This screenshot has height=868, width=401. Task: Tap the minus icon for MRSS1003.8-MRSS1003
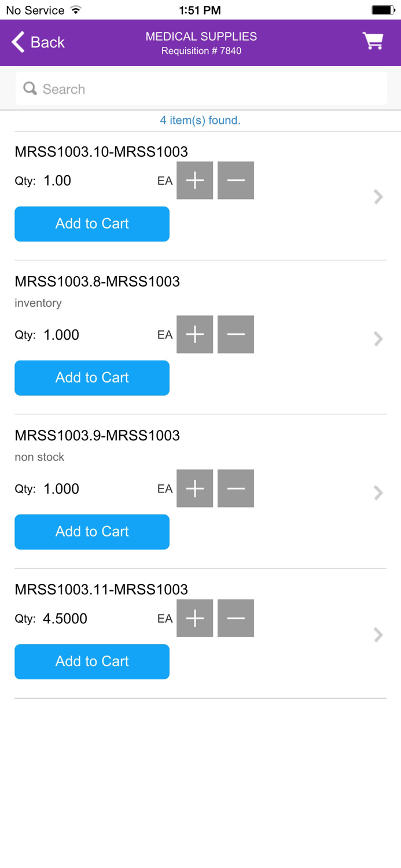tap(236, 334)
